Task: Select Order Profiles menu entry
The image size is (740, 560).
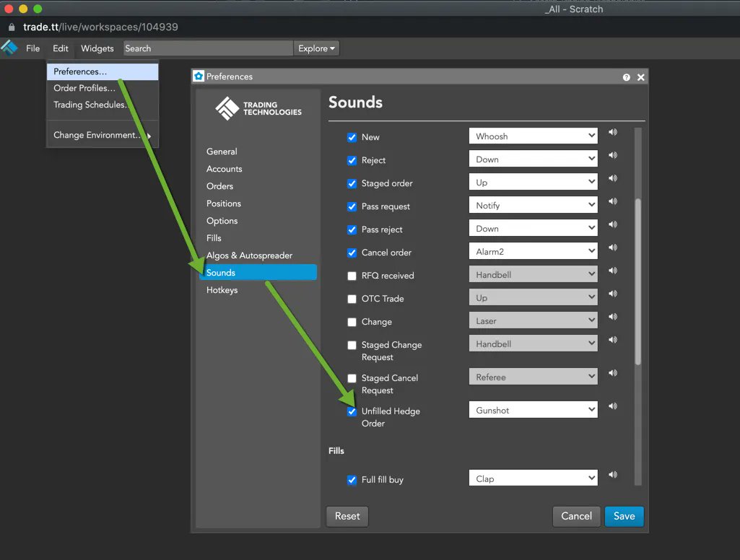Action: point(103,88)
